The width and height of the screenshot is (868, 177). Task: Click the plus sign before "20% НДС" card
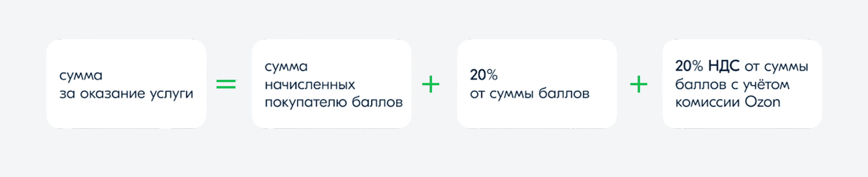tap(639, 84)
